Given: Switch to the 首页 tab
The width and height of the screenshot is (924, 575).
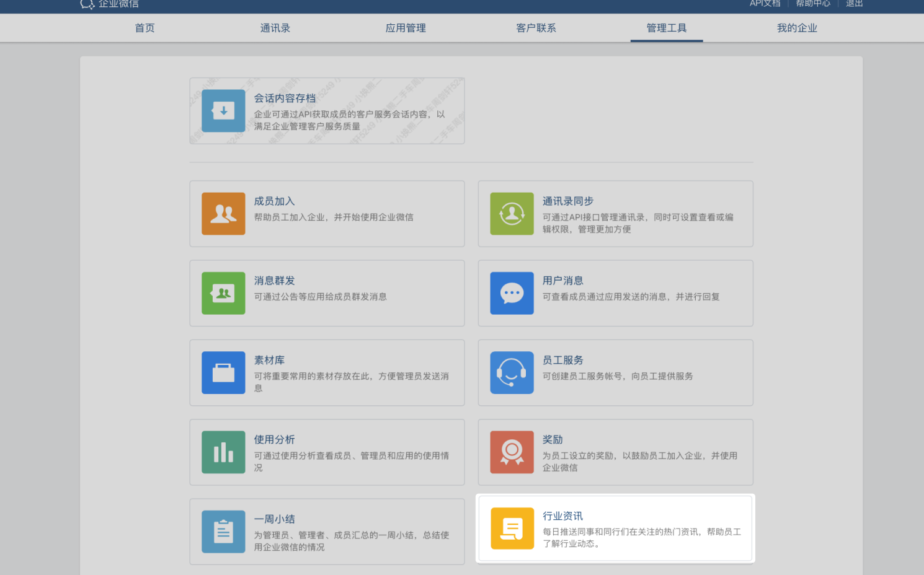Looking at the screenshot, I should 145,28.
